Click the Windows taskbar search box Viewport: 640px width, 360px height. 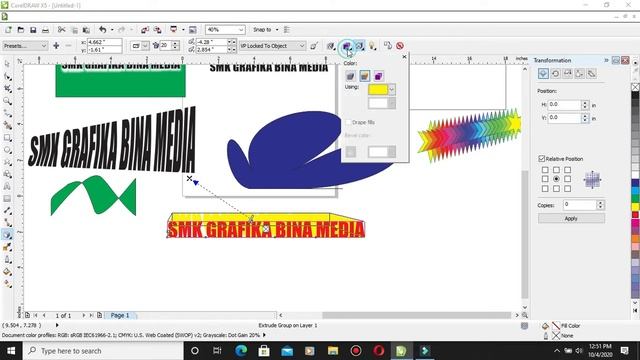click(103, 351)
